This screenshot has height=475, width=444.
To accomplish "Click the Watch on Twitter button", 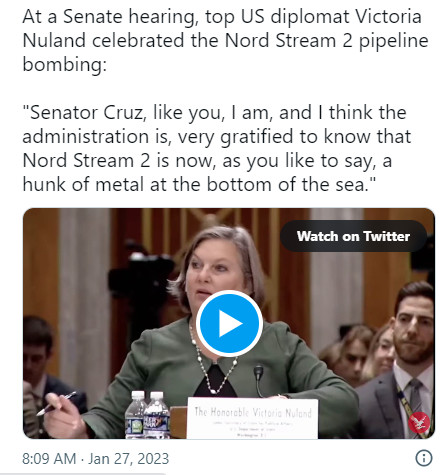I will 353,236.
